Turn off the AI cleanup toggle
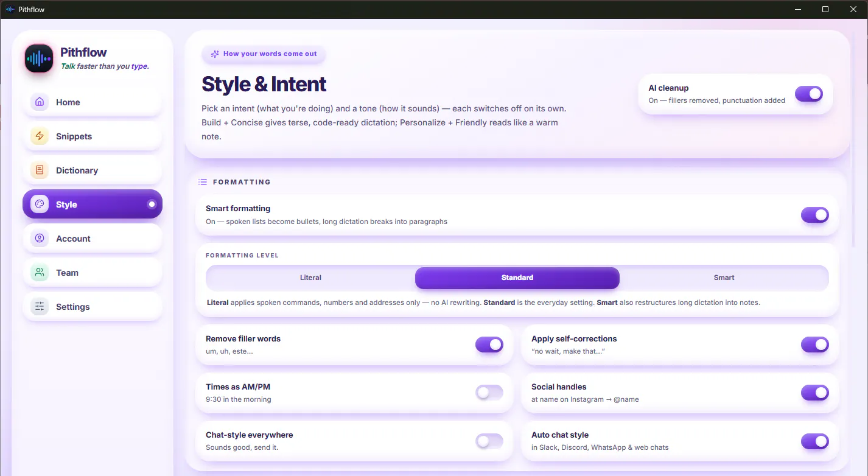Image resolution: width=868 pixels, height=476 pixels. tap(809, 94)
